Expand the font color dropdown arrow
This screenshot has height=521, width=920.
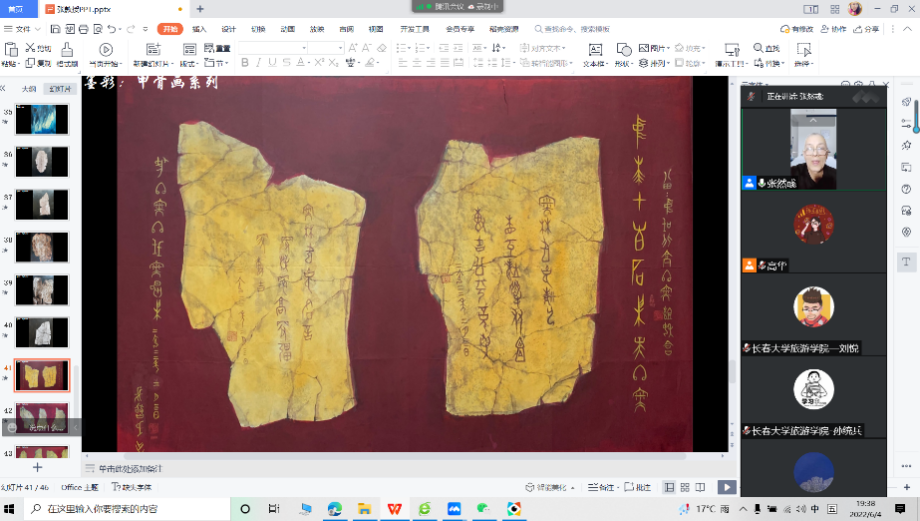308,63
